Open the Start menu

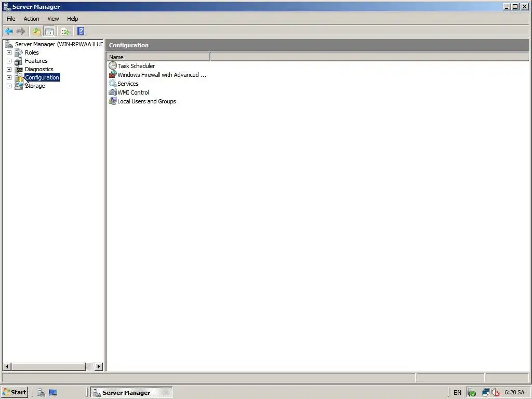[15, 393]
